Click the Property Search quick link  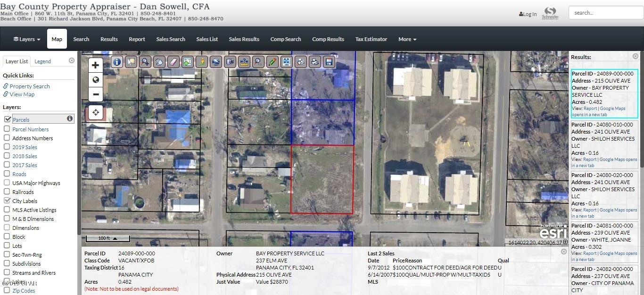click(30, 86)
